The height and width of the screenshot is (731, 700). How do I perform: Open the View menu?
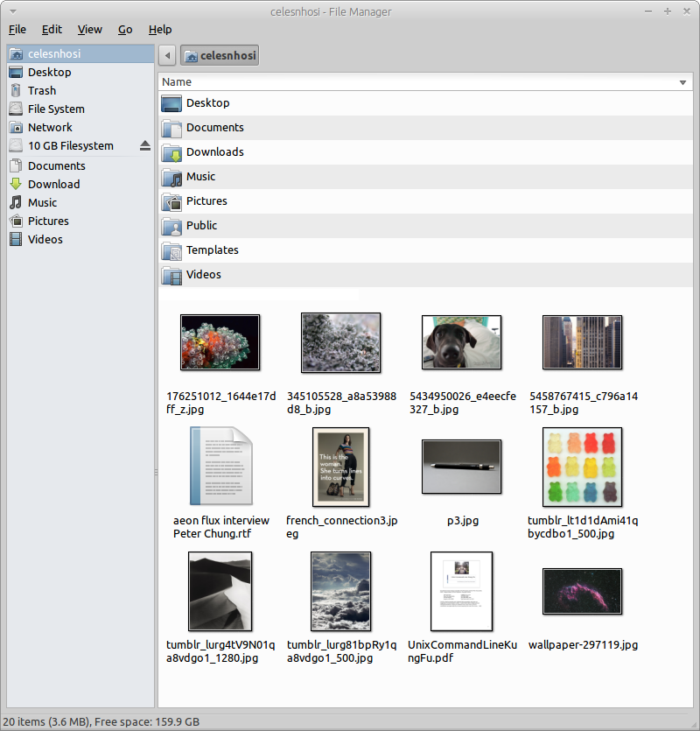89,29
